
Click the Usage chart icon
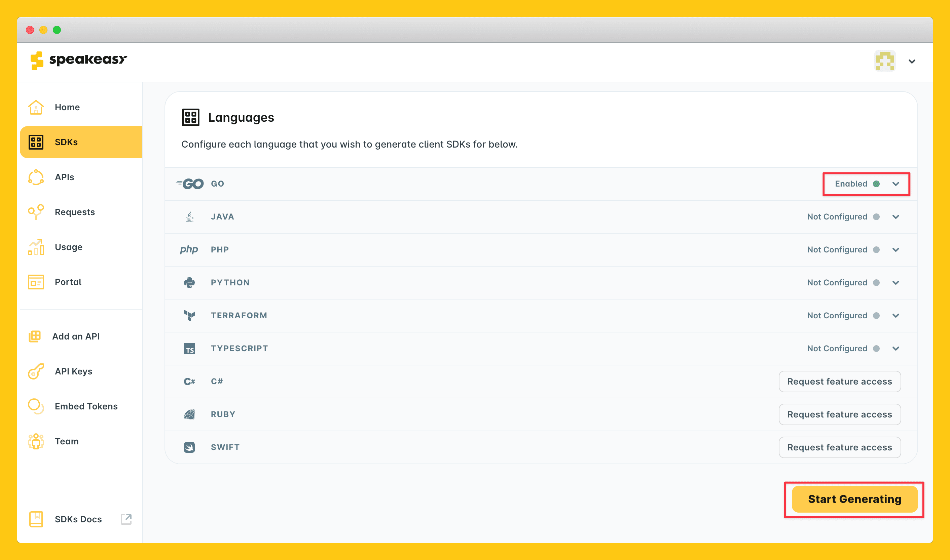[36, 247]
